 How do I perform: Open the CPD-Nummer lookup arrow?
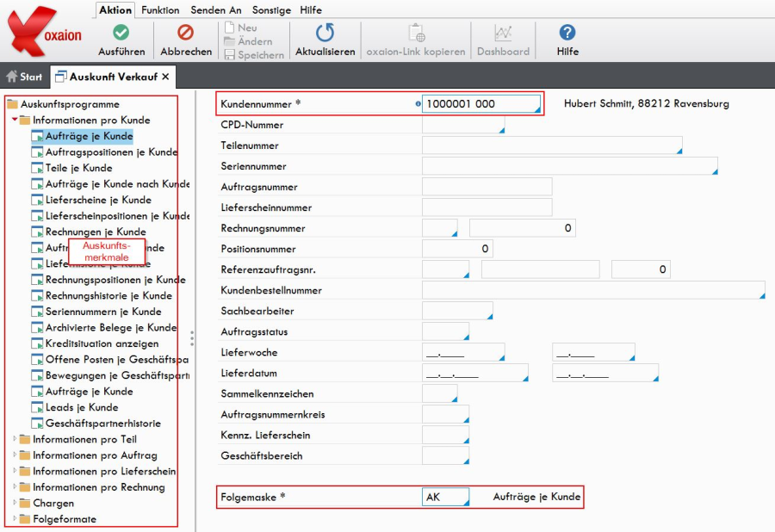click(x=502, y=130)
